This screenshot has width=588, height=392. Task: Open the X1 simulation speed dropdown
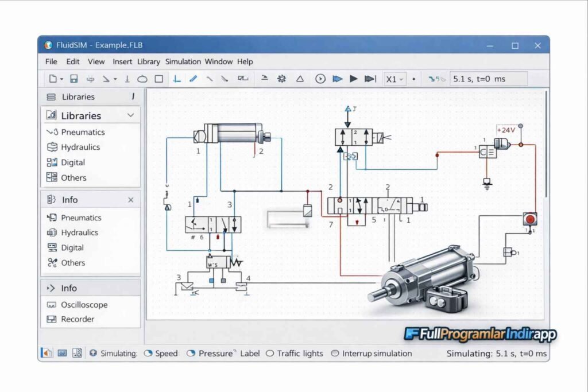[394, 79]
